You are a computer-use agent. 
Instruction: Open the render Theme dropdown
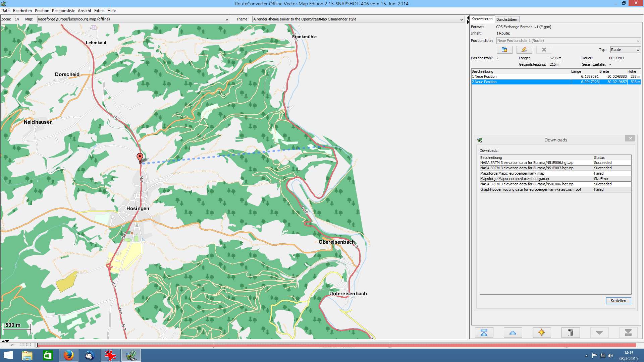tap(462, 19)
